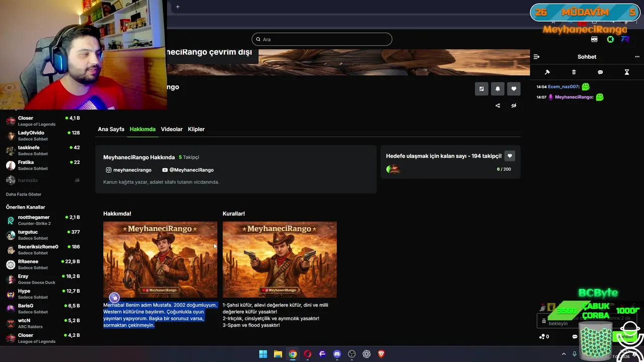Viewport: 644px width, 362px height.
Task: Open File Explorer from the taskbar
Action: coord(278,354)
